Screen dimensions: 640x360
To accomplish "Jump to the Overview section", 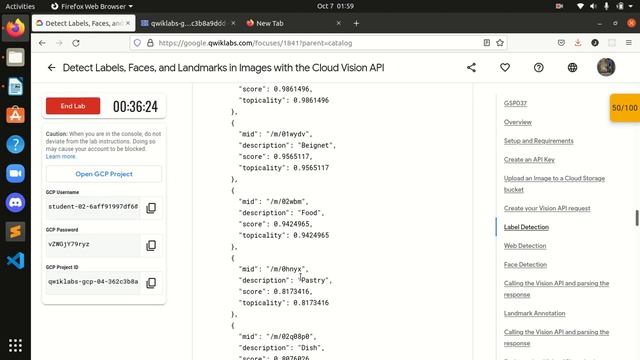I will pos(518,122).
